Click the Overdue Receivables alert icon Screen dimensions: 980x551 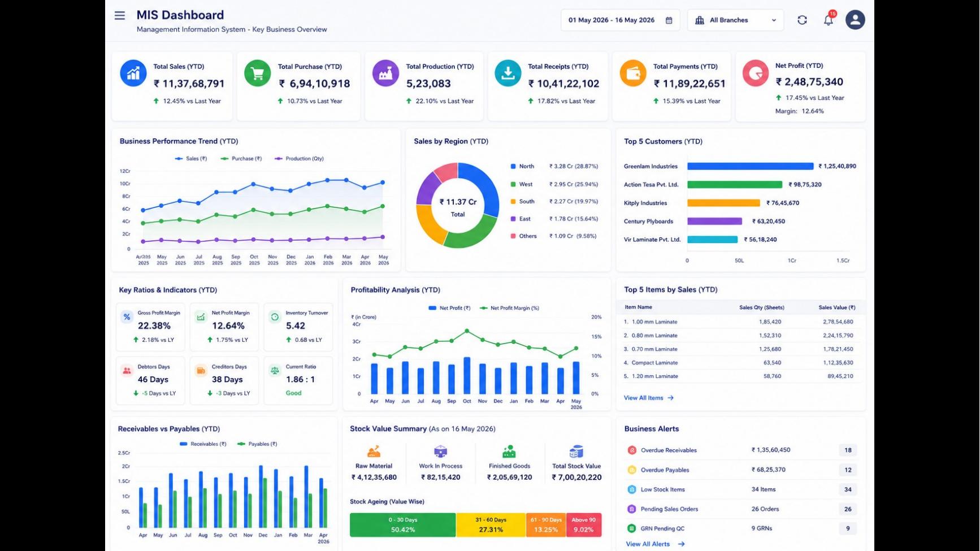point(632,450)
